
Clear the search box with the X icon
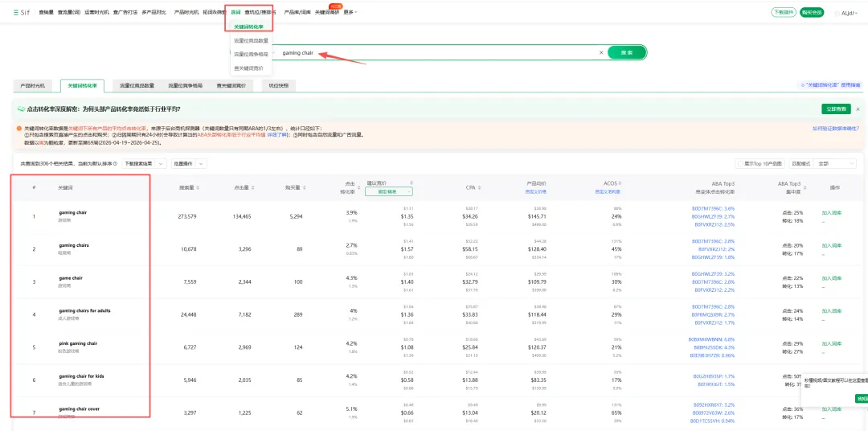click(601, 52)
